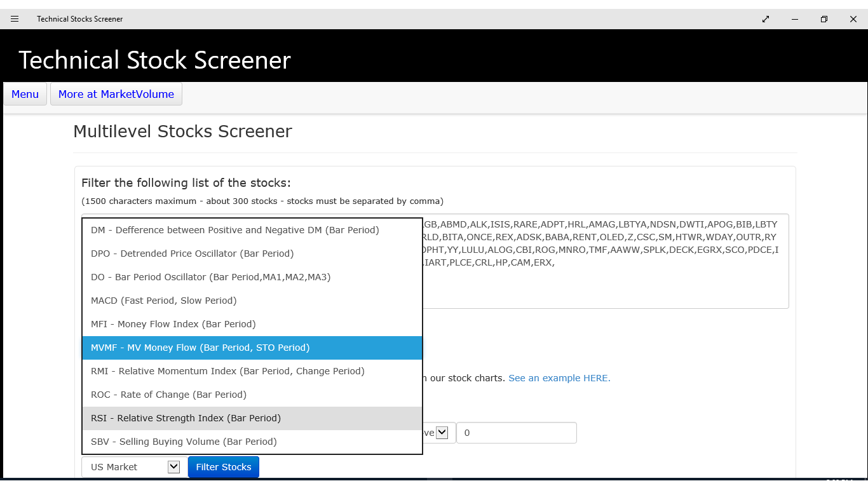Image resolution: width=868 pixels, height=488 pixels.
Task: Click the fullscreen expand arrows icon
Action: point(766,19)
